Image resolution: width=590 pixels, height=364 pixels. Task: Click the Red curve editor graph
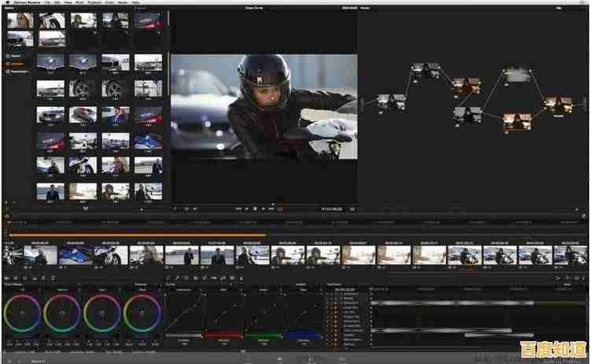pyautogui.click(x=223, y=313)
